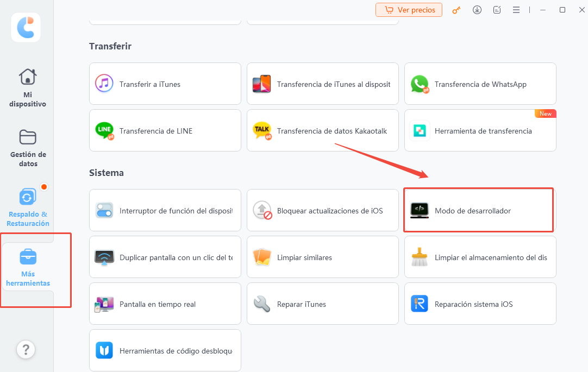This screenshot has width=588, height=372.
Task: Open Reparación sistema iOS
Action: (480, 304)
